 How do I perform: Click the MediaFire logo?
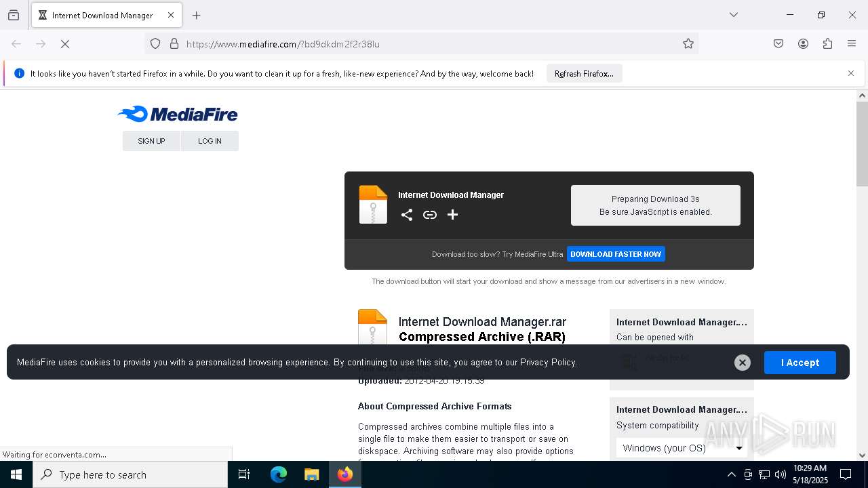pyautogui.click(x=178, y=114)
